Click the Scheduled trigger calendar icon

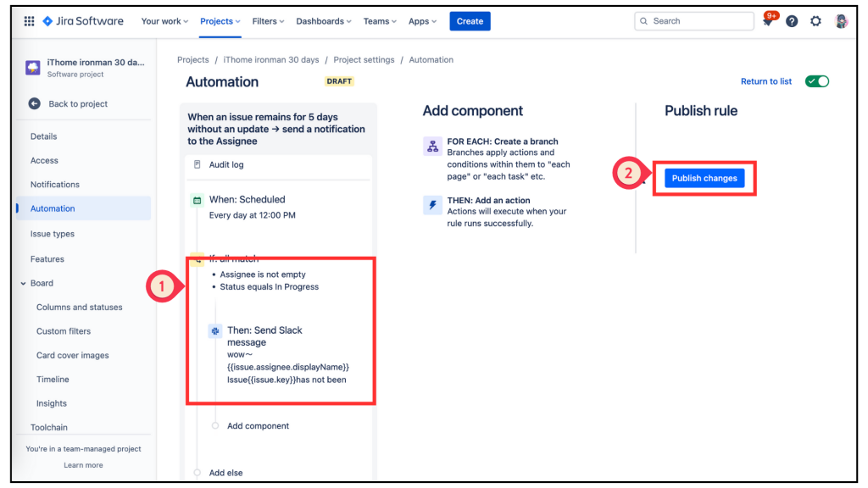click(x=197, y=200)
